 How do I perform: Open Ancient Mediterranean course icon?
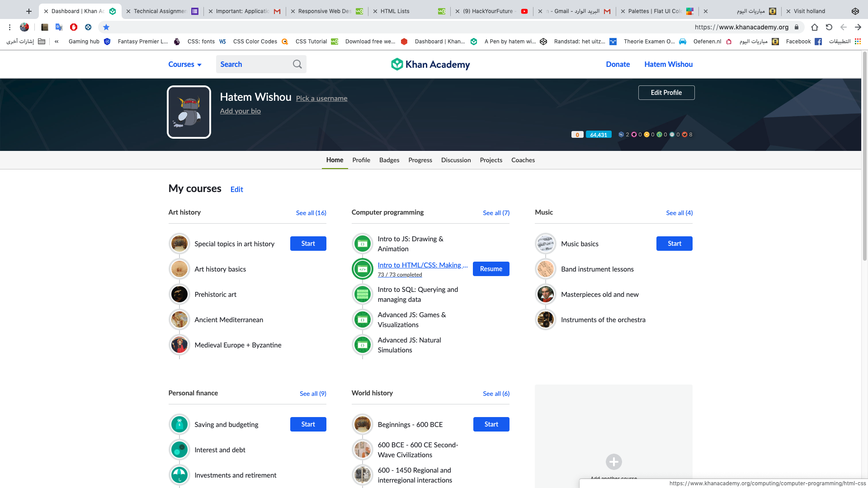179,319
